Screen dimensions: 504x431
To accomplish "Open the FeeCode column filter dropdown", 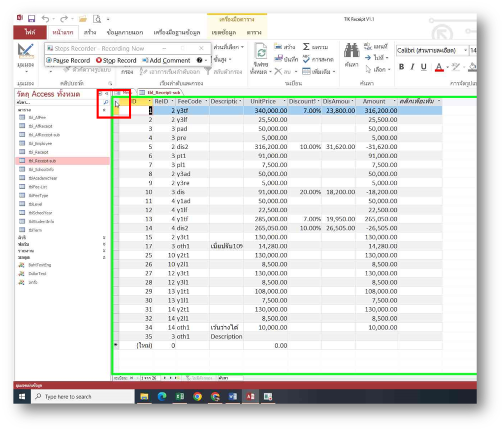I will 206,101.
